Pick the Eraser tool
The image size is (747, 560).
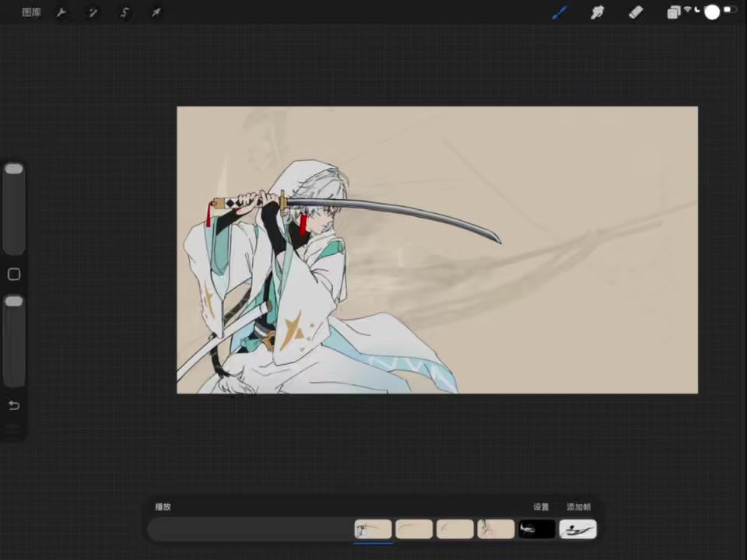(x=636, y=12)
